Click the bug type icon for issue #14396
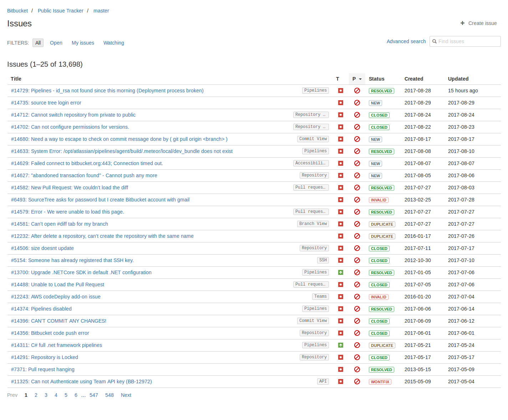508x420 pixels. click(341, 321)
